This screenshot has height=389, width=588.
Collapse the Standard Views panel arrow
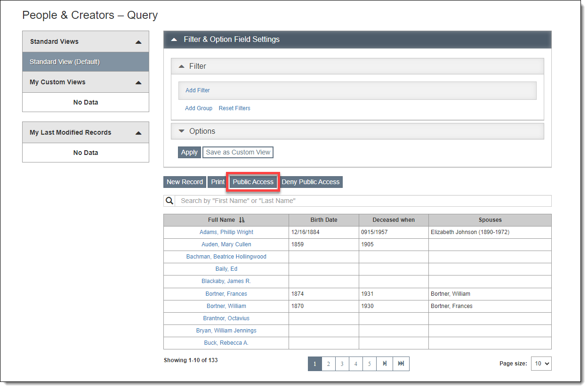click(x=138, y=42)
